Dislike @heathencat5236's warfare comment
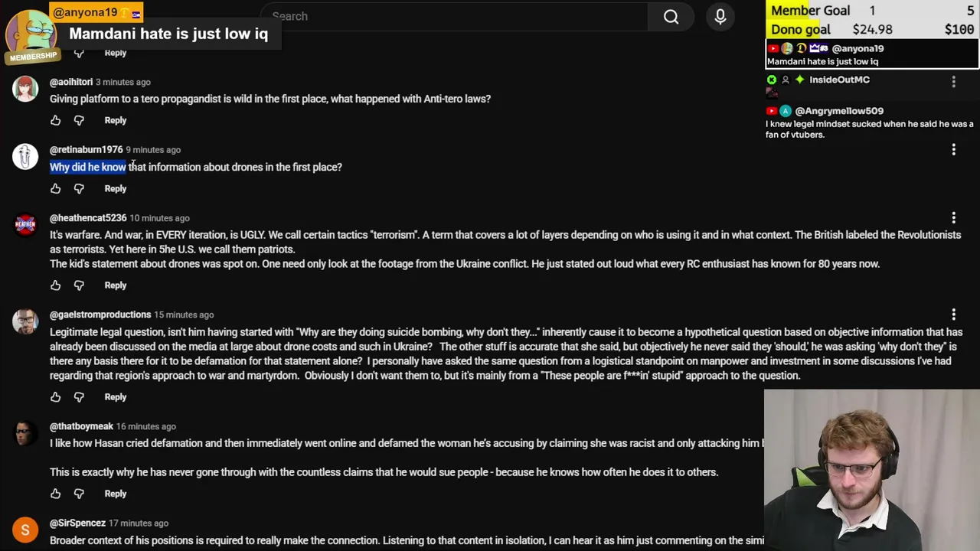The image size is (980, 551). (79, 285)
